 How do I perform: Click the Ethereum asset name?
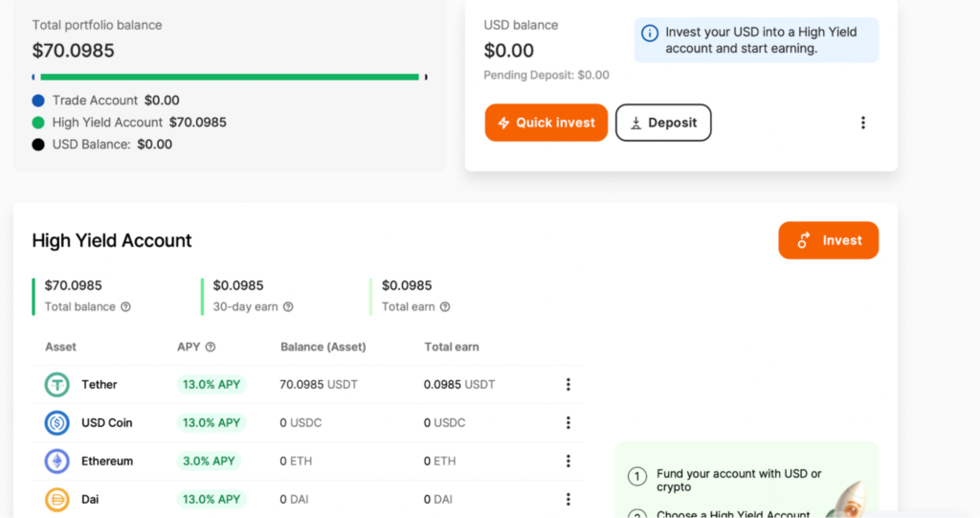[107, 462]
